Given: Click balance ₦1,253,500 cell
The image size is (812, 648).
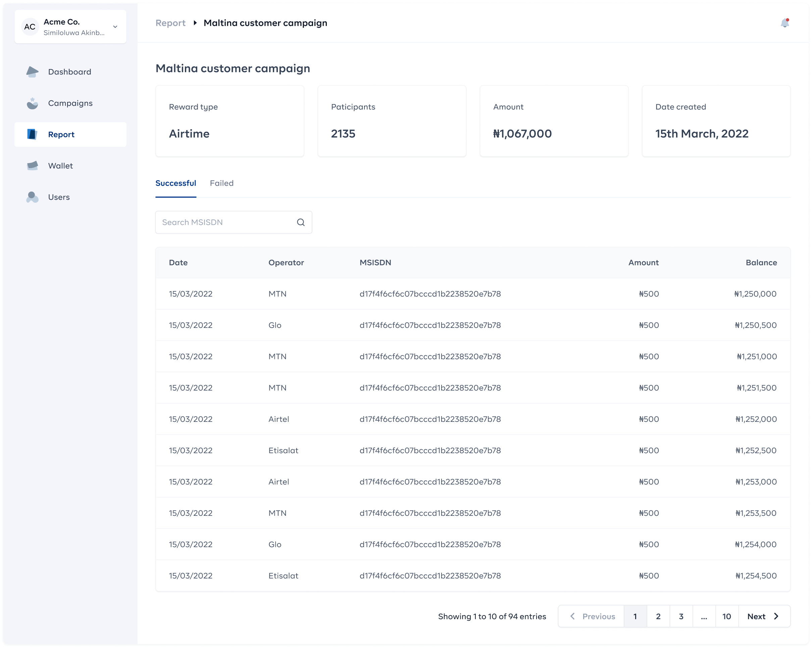Looking at the screenshot, I should [x=756, y=513].
